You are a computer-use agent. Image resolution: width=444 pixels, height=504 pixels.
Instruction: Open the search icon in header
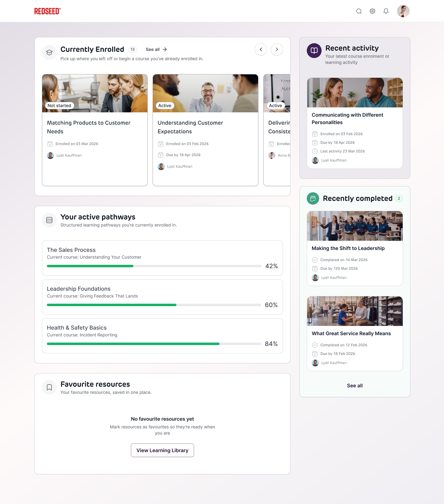point(359,11)
